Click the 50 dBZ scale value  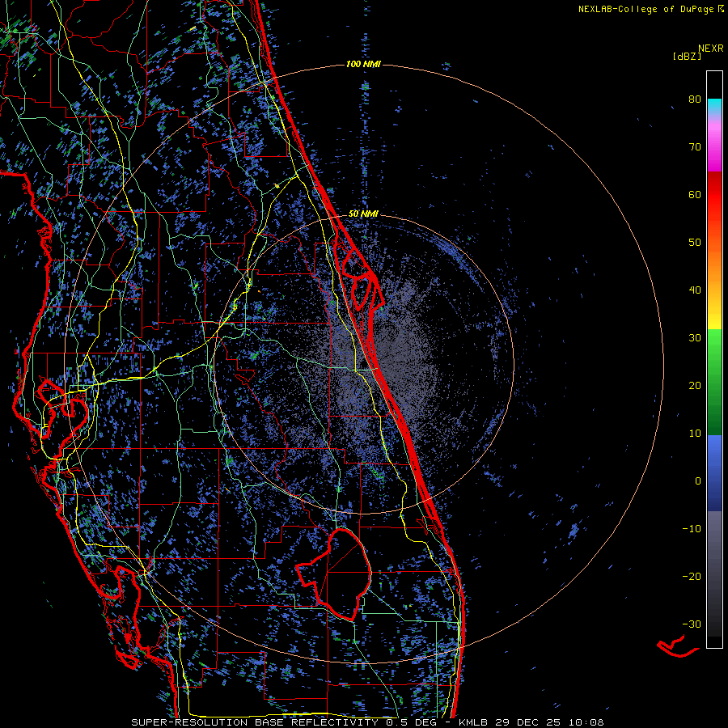[695, 243]
